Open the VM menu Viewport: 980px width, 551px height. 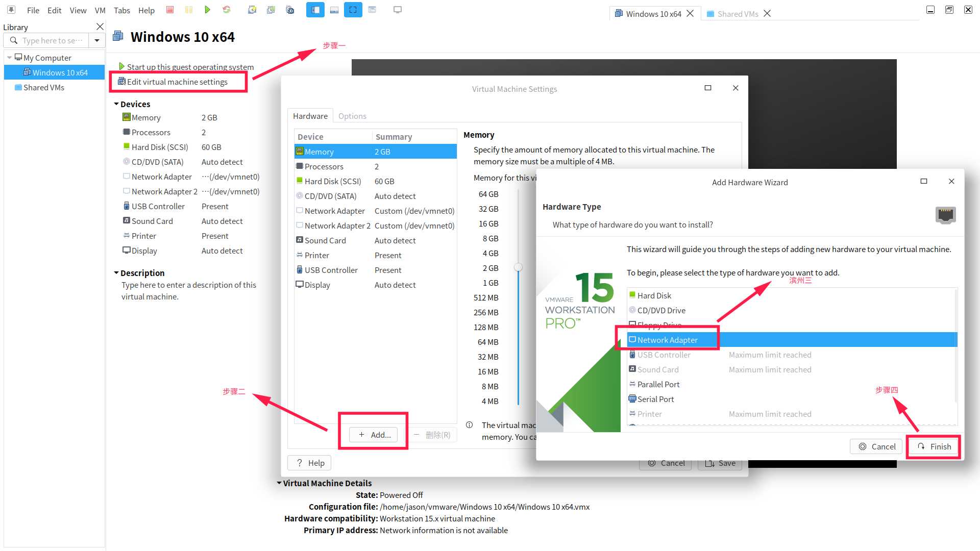(x=100, y=10)
